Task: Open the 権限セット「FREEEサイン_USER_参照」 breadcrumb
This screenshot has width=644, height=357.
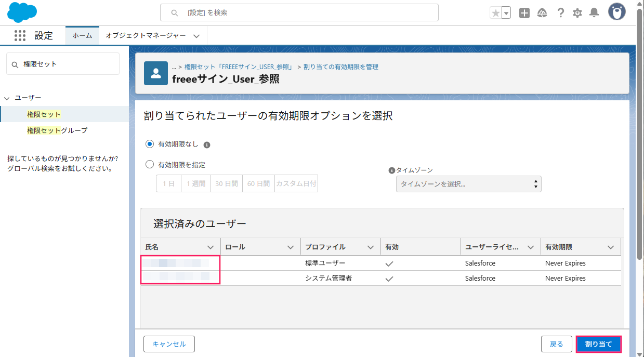Action: 239,67
